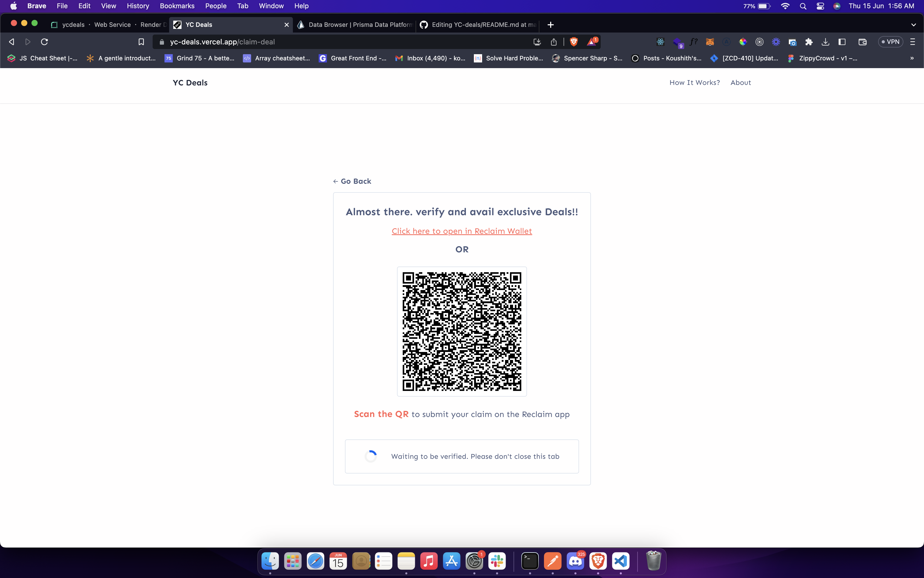Open Slack from the dock
This screenshot has height=578, width=924.
pos(497,561)
